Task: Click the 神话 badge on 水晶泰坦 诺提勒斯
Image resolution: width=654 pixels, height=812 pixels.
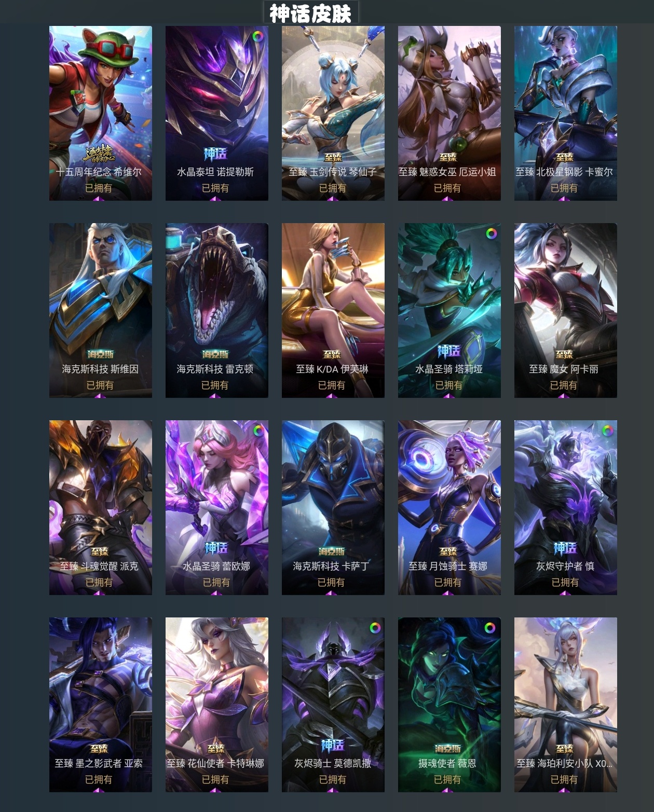Action: (x=215, y=154)
